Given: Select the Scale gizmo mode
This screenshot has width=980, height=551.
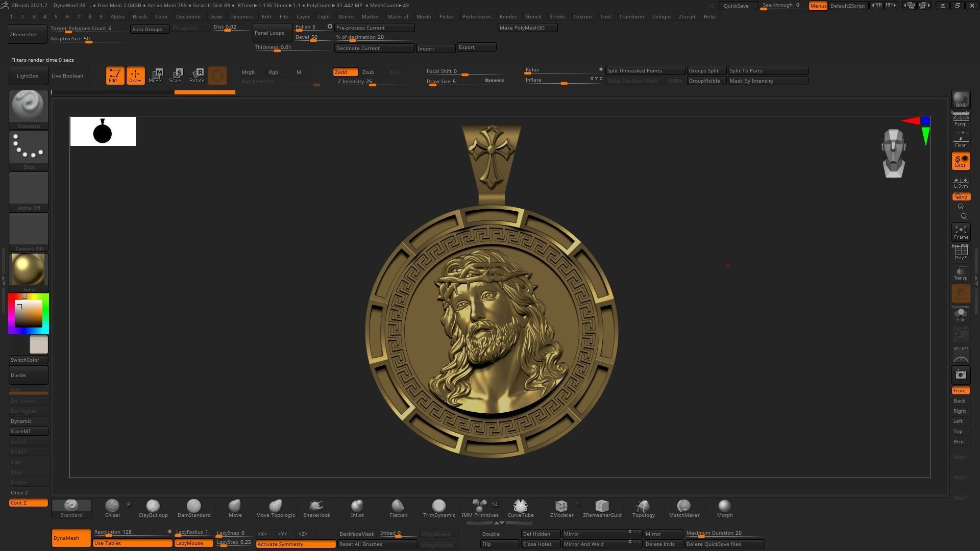Looking at the screenshot, I should 176,76.
